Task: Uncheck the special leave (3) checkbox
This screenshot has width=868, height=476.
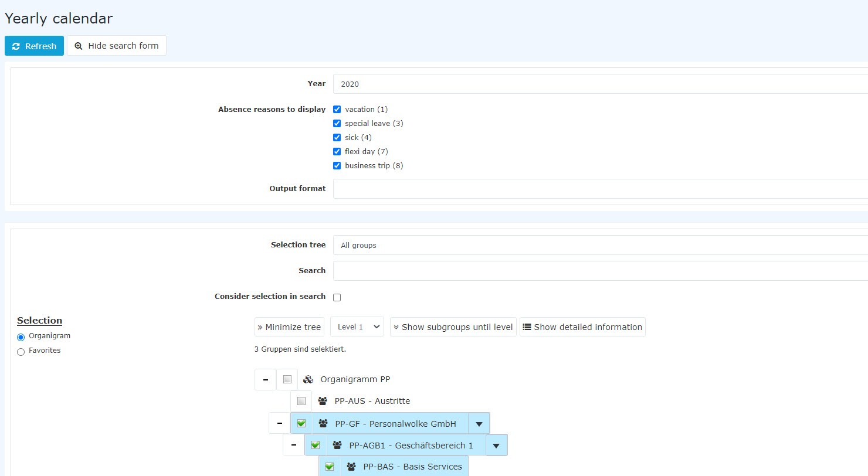Action: click(337, 124)
